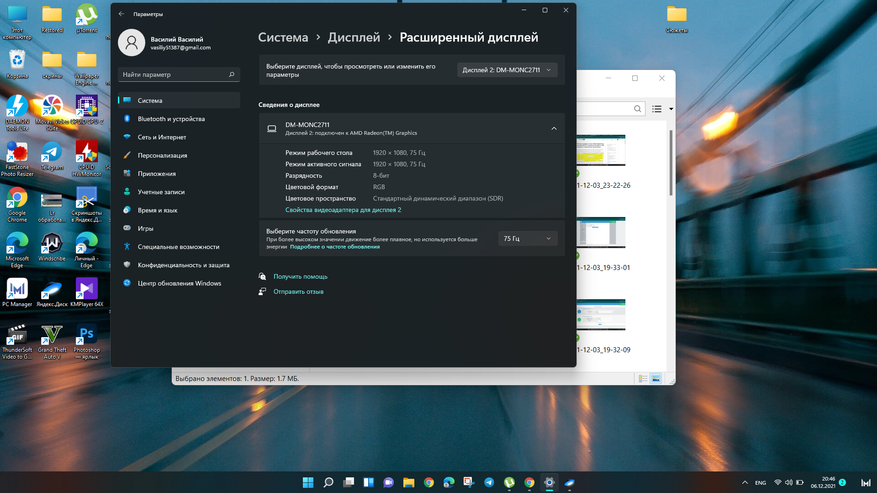Open KMPlayer 64X desktop shortcut
Viewport: 877px width, 493px height.
[86, 289]
